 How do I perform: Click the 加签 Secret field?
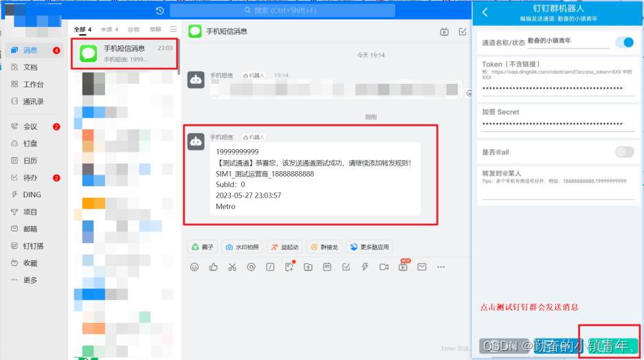(x=559, y=124)
